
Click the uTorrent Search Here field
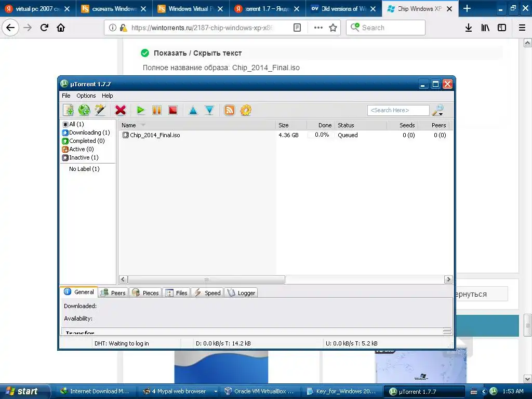click(398, 110)
